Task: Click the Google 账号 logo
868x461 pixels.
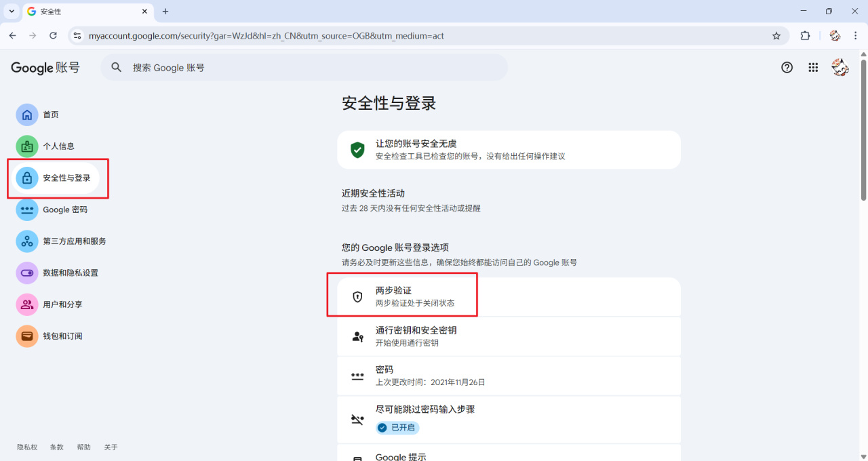Action: pos(45,68)
